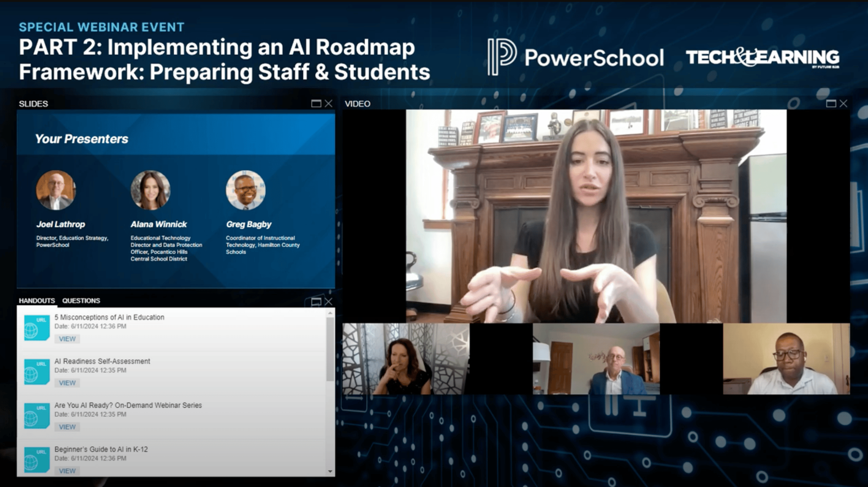Click the 'SPECIAL WEBINAR EVENT' heading
This screenshot has width=868, height=487.
[x=102, y=27]
